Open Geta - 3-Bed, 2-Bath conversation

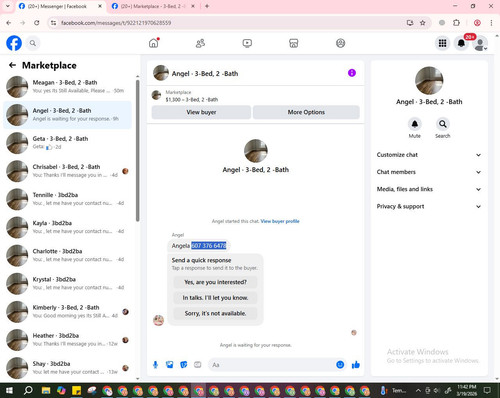67,143
